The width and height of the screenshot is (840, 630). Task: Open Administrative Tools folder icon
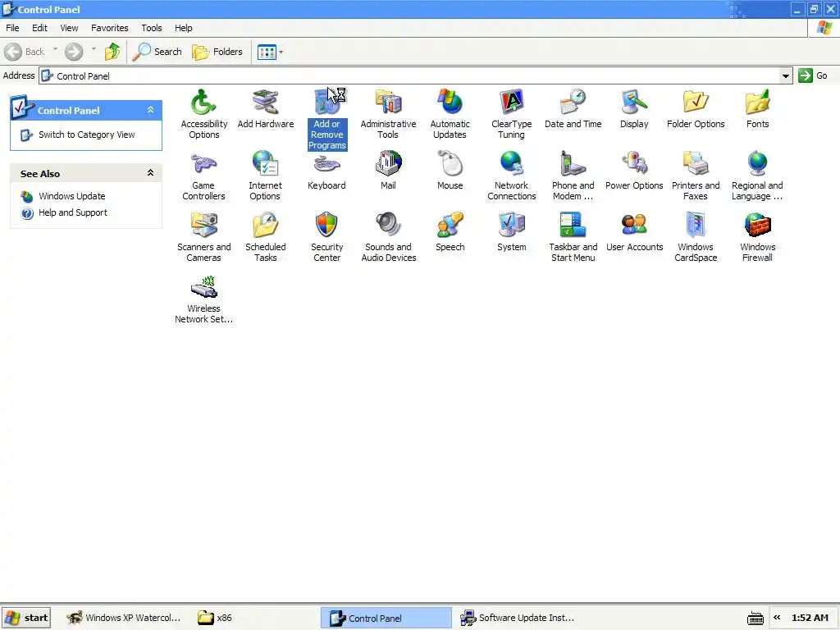click(x=388, y=102)
